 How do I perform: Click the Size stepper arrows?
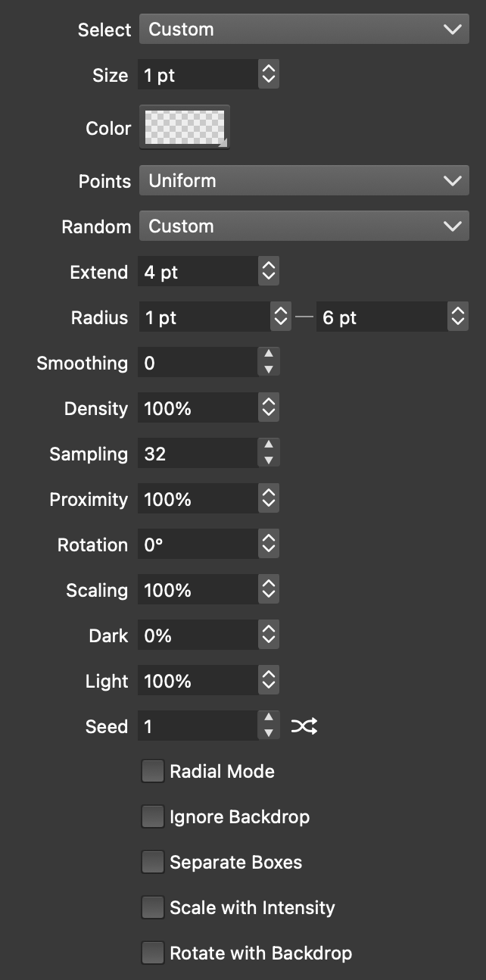click(269, 75)
